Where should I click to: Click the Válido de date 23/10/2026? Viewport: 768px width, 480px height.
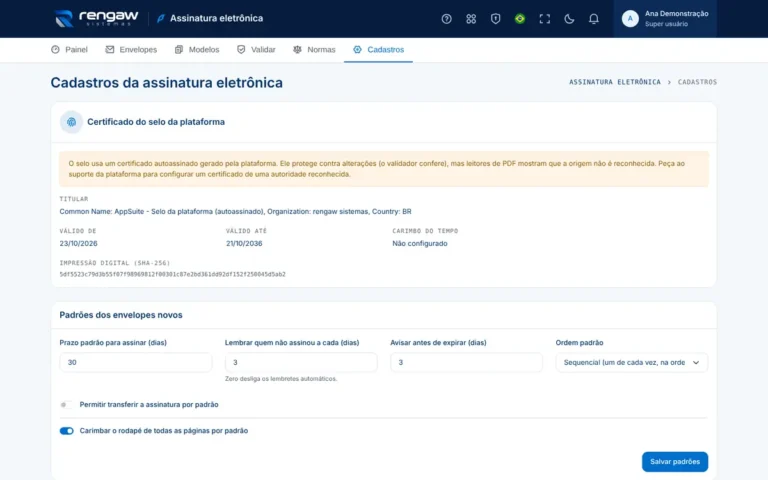78,243
